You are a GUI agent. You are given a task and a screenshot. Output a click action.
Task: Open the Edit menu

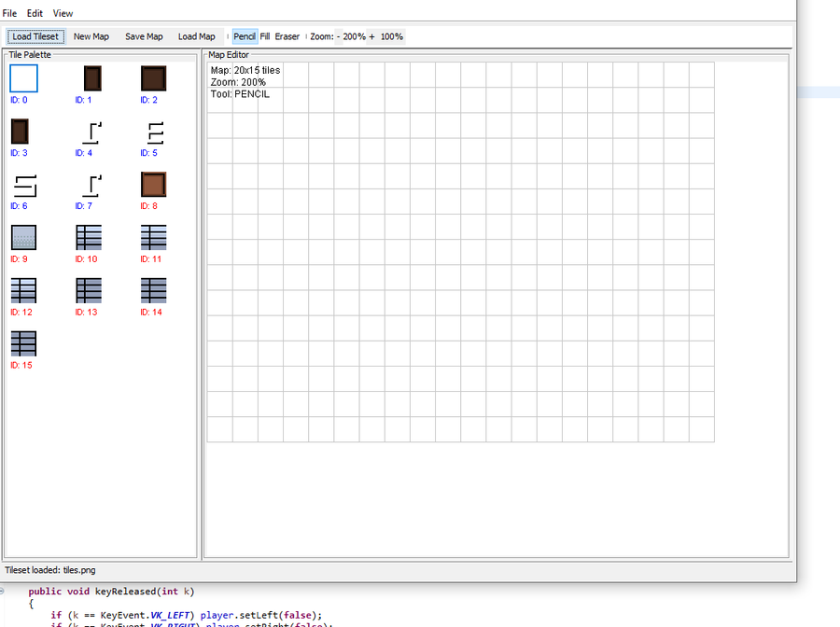35,13
